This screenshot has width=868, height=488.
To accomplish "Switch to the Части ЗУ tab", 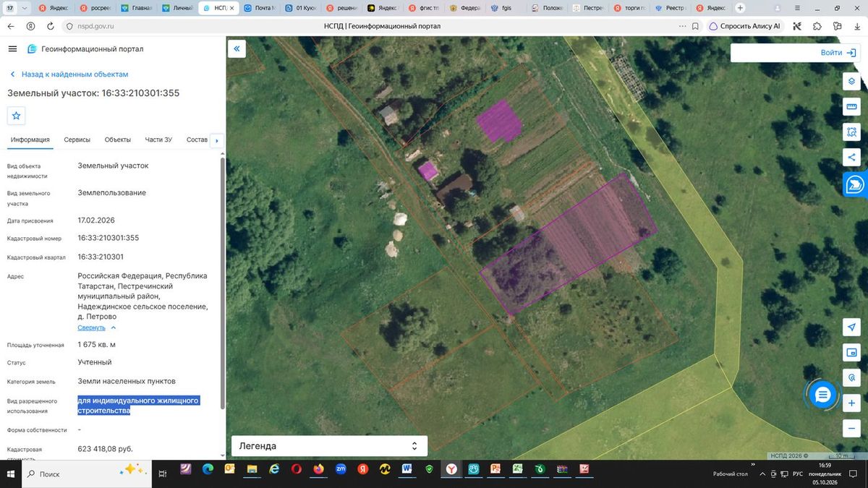I will tap(158, 140).
